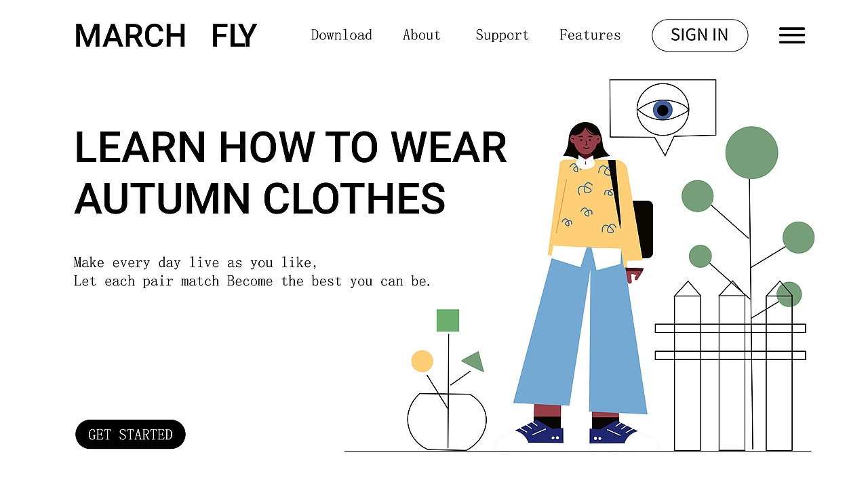Click the GET STARTED button
Screen dimensions: 868x501
click(130, 434)
